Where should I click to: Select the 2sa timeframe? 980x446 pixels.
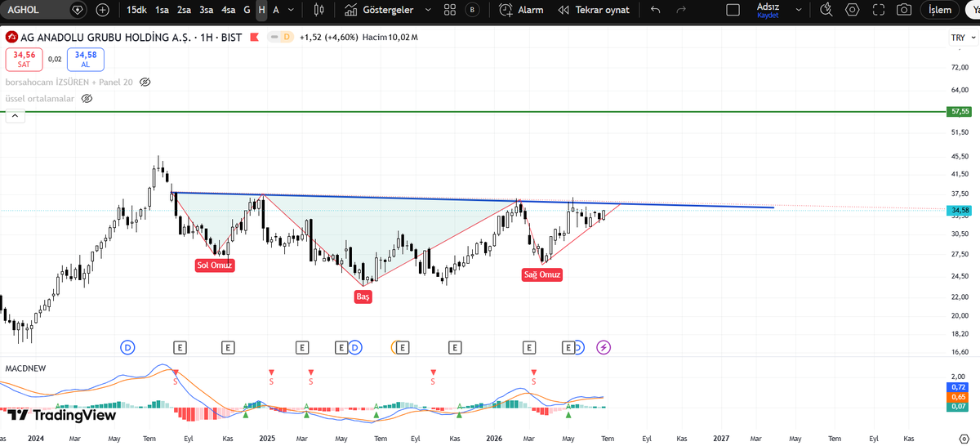tap(184, 10)
